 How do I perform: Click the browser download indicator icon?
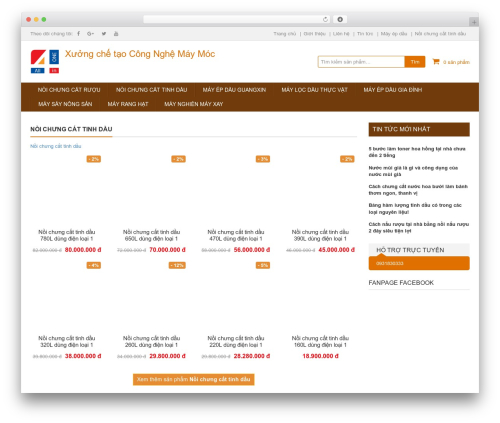pyautogui.click(x=340, y=20)
